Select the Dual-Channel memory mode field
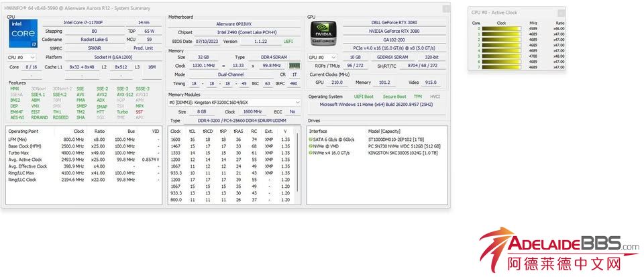 [231, 74]
